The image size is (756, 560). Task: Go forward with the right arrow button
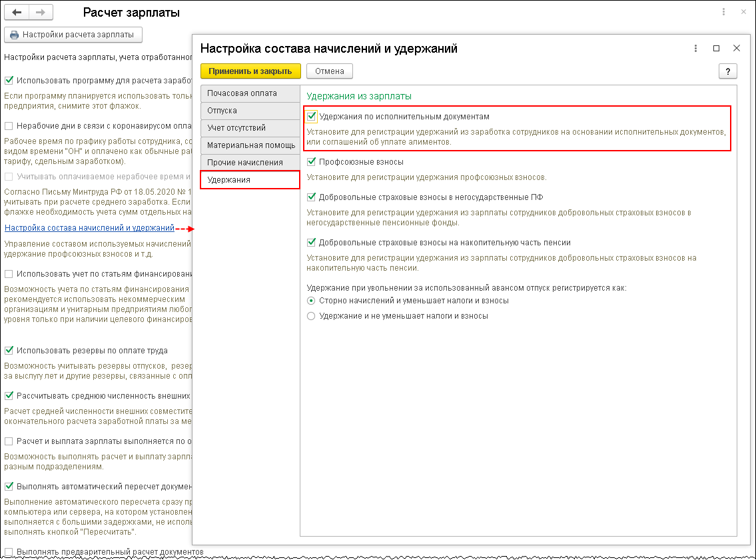(x=41, y=13)
